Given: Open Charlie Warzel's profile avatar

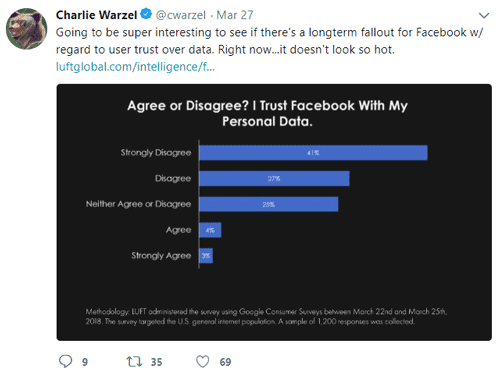Looking at the screenshot, I should tap(27, 29).
